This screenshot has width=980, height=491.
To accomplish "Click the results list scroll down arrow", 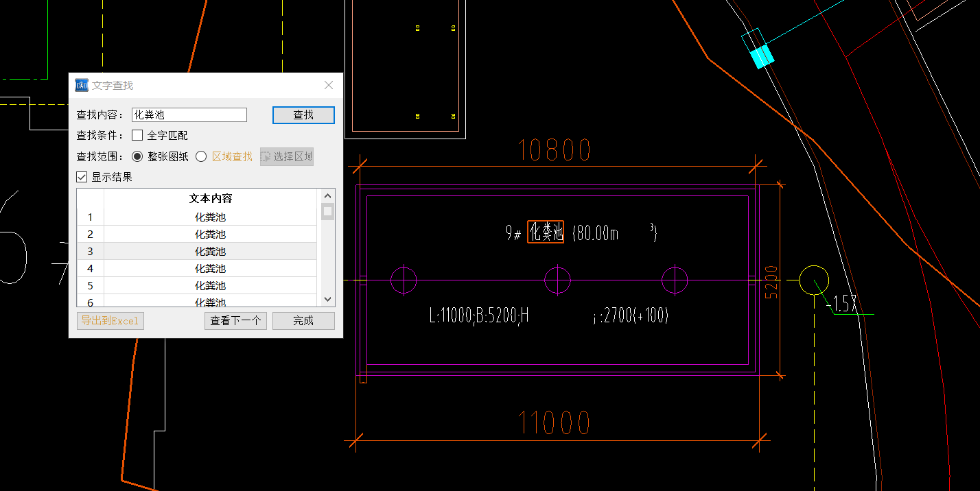I will [327, 300].
